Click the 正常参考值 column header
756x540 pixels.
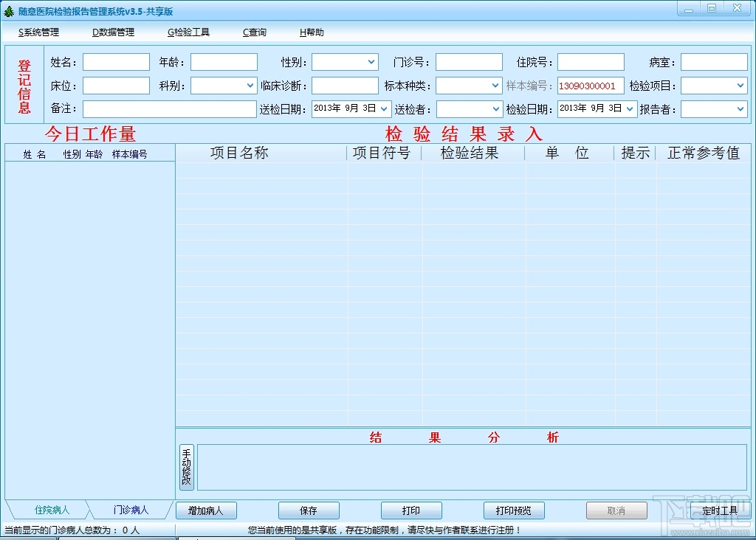(704, 153)
